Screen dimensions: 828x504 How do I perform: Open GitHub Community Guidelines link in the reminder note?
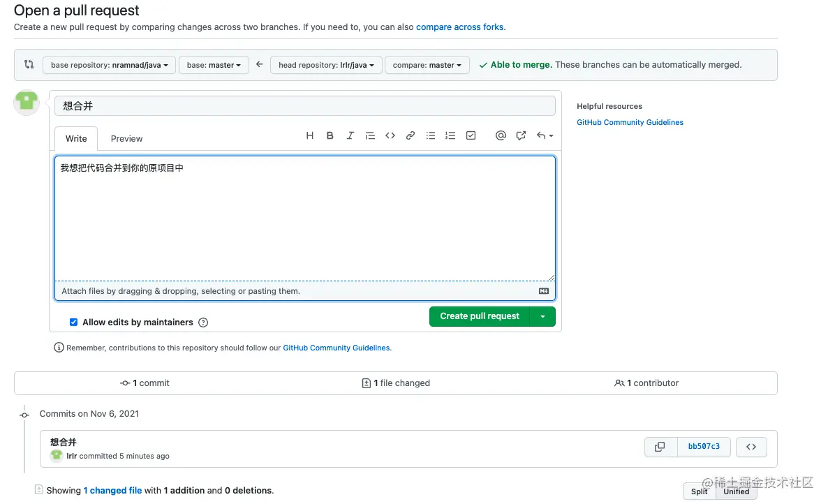point(337,348)
